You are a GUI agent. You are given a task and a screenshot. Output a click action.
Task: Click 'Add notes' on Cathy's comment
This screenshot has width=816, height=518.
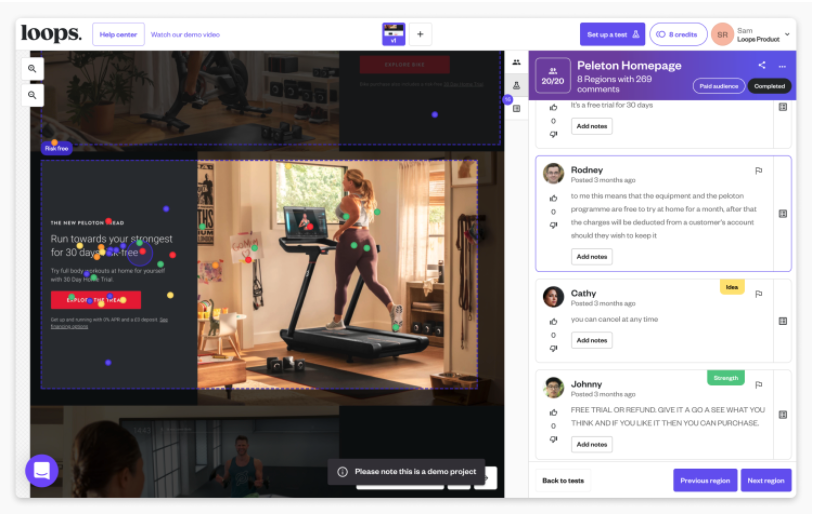(x=592, y=340)
